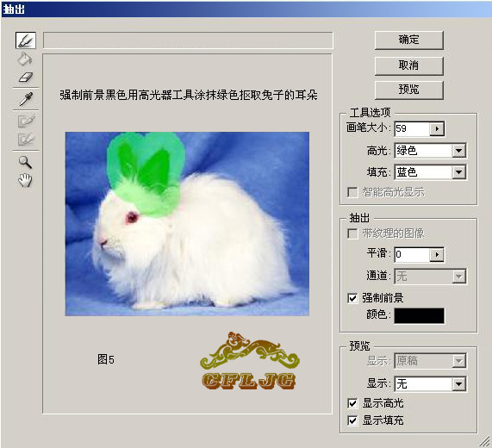
Task: Select the Edge Highlighter tool
Action: [x=25, y=40]
